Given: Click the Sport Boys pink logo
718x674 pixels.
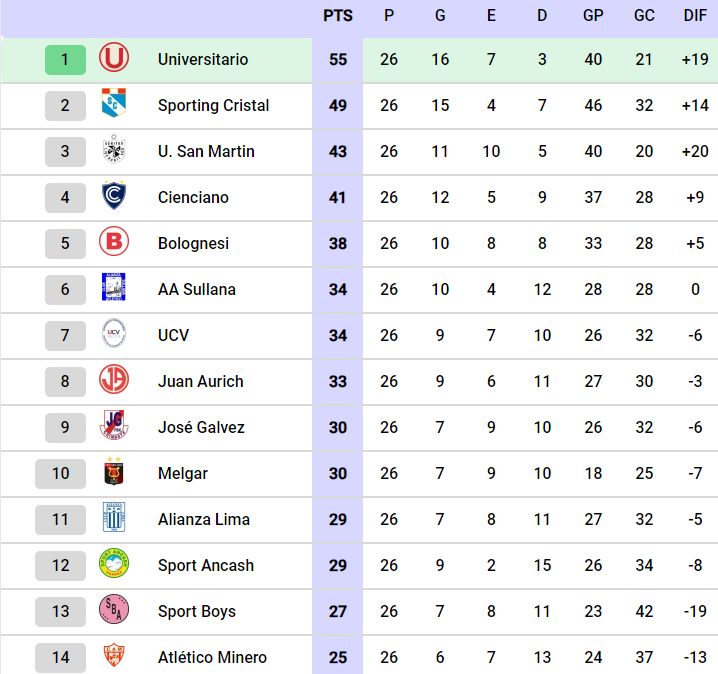Looking at the screenshot, I should coord(114,611).
